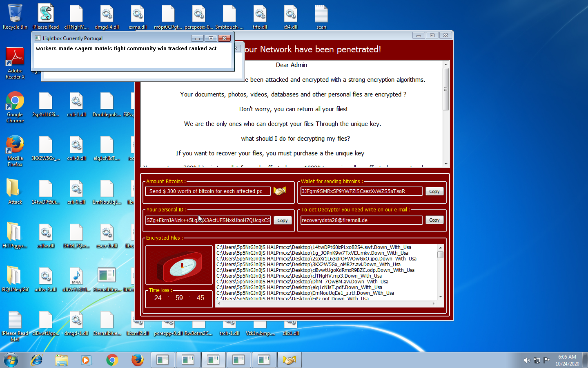Copy your personal ID
The height and width of the screenshot is (368, 588).
pos(283,220)
